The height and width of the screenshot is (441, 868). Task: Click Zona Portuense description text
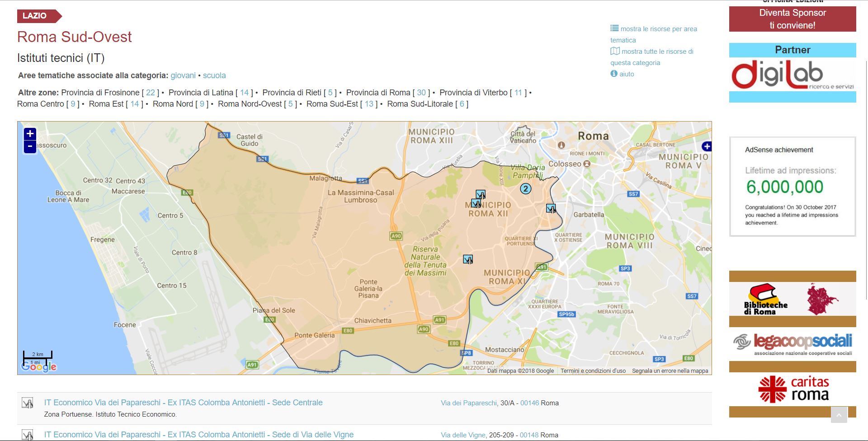tap(111, 414)
